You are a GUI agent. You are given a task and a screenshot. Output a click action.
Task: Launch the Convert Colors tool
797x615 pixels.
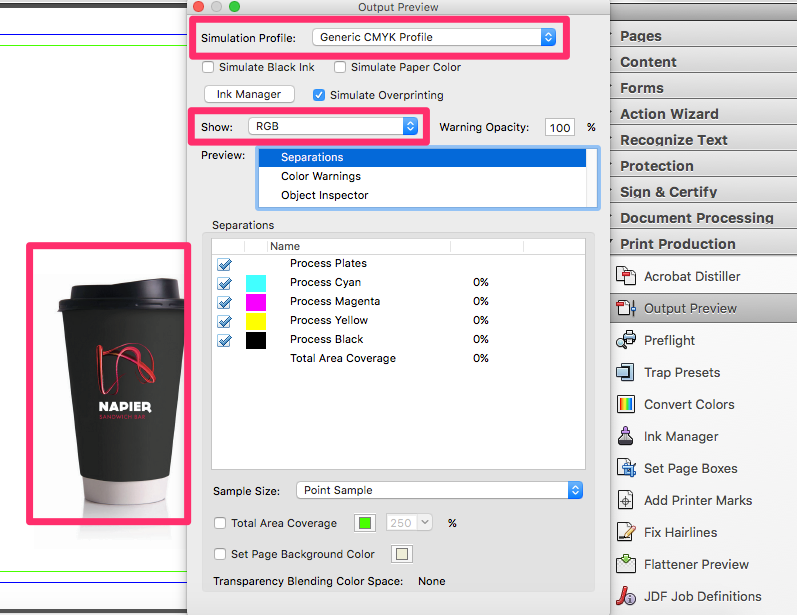tap(627, 405)
